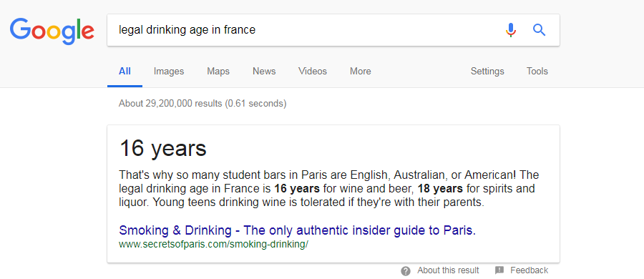The width and height of the screenshot is (644, 279).
Task: Activate voice search microphone icon
Action: coord(510,30)
